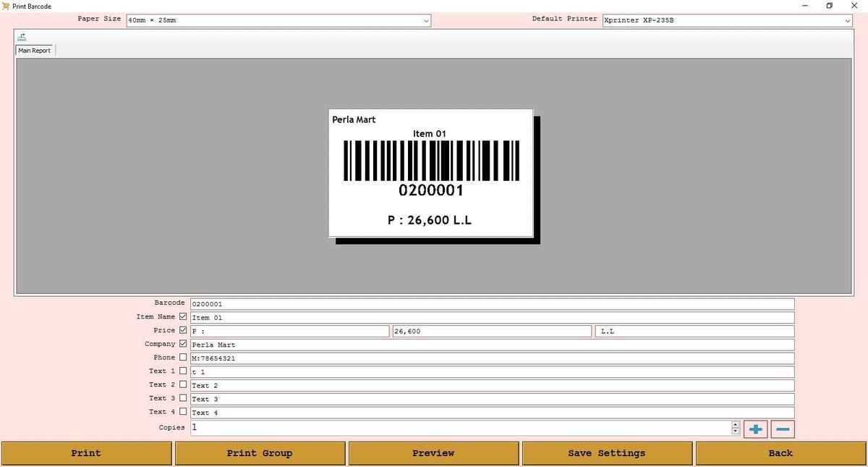Screen dimensions: 868x467
Task: Disable the Company checkbox
Action: click(x=183, y=344)
